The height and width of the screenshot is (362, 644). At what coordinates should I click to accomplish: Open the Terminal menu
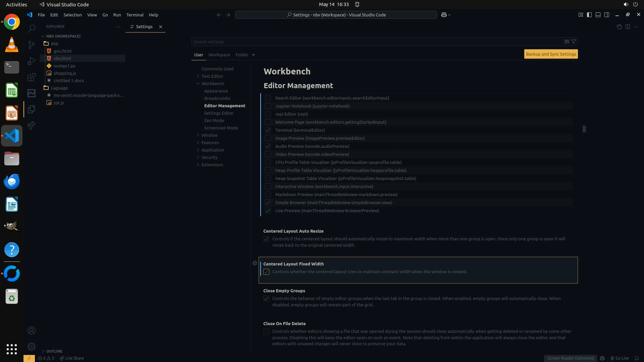(x=135, y=15)
